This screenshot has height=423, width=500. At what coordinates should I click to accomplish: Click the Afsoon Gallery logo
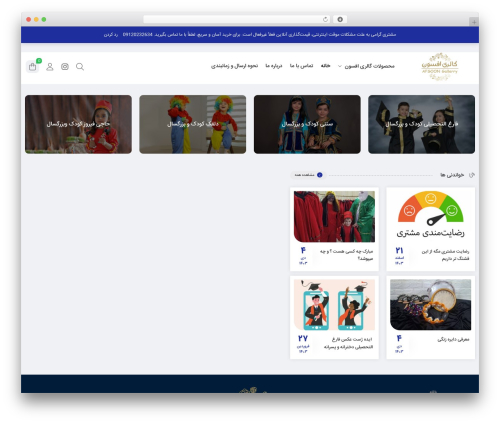(x=440, y=66)
